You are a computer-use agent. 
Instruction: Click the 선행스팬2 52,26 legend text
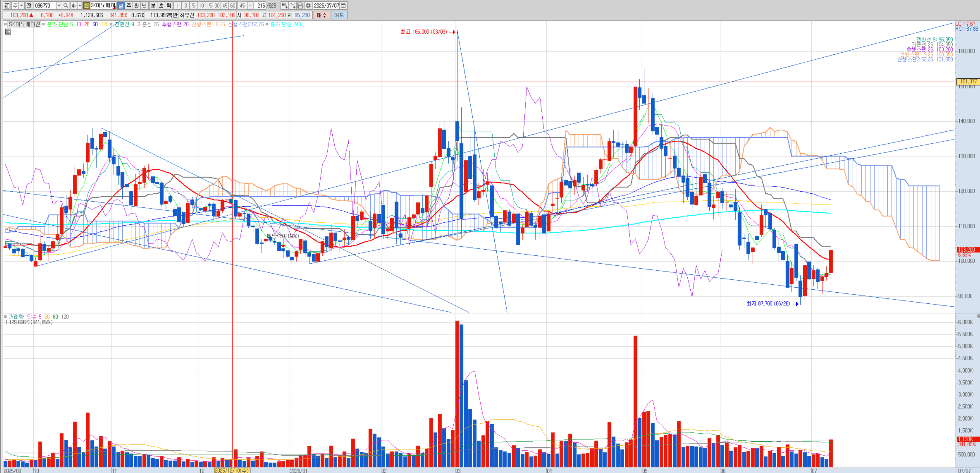click(246, 24)
